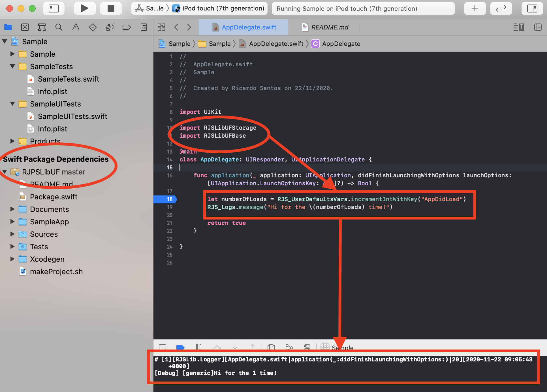Open the symbol navigator icon

pos(42,27)
